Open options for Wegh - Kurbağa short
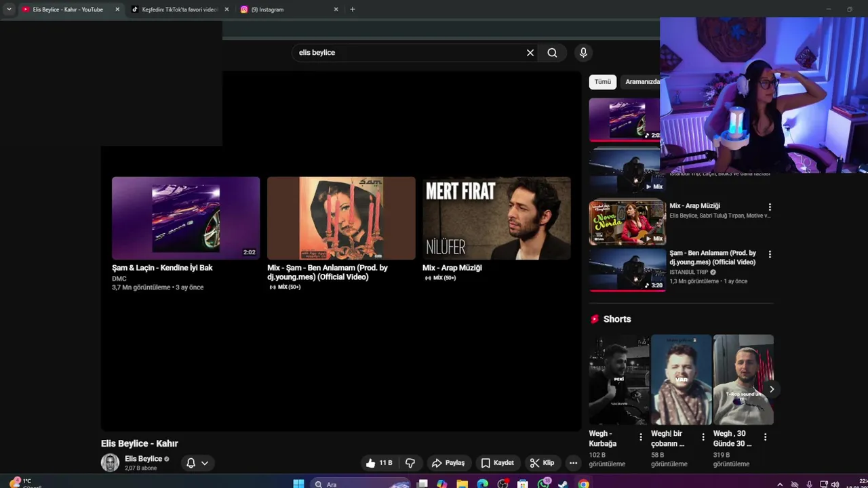Viewport: 868px width, 488px height. coord(641,437)
